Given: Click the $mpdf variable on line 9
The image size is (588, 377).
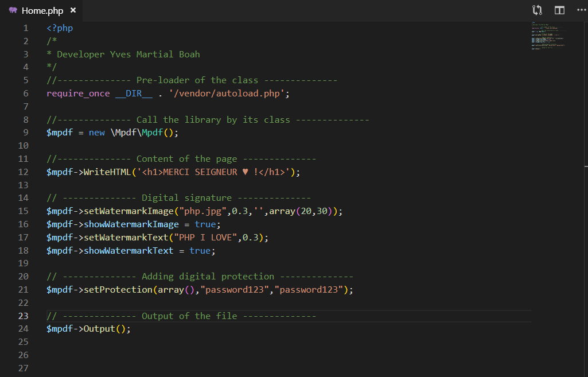Looking at the screenshot, I should [x=60, y=133].
